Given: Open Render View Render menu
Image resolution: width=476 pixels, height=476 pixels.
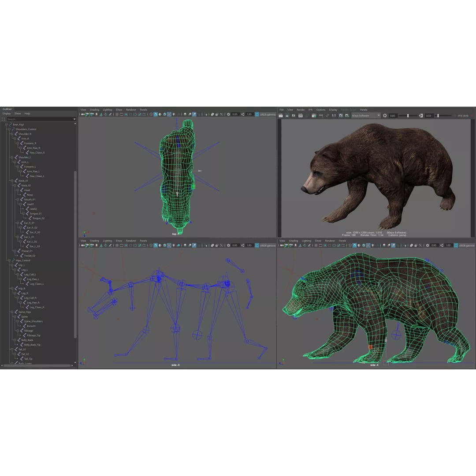Looking at the screenshot, I should tap(301, 110).
